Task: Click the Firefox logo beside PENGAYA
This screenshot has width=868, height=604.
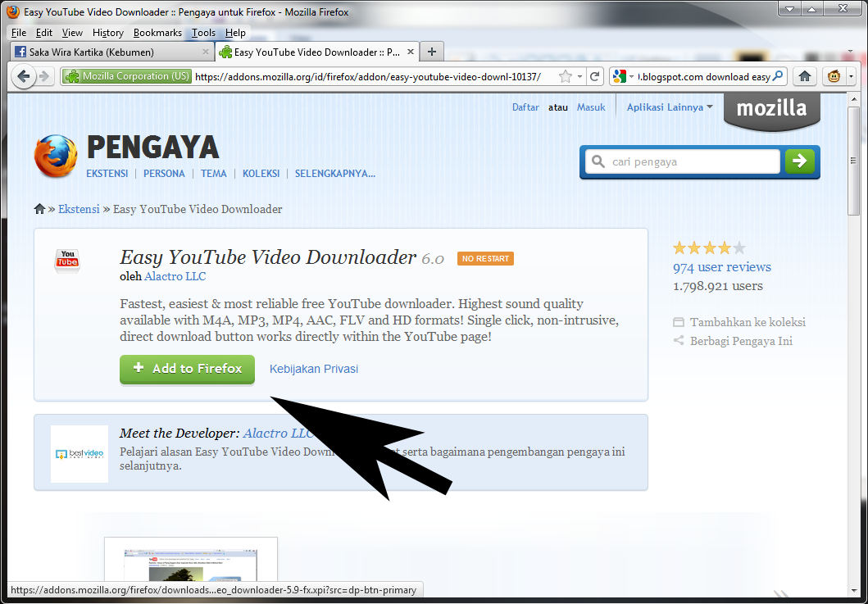Action: (x=56, y=156)
